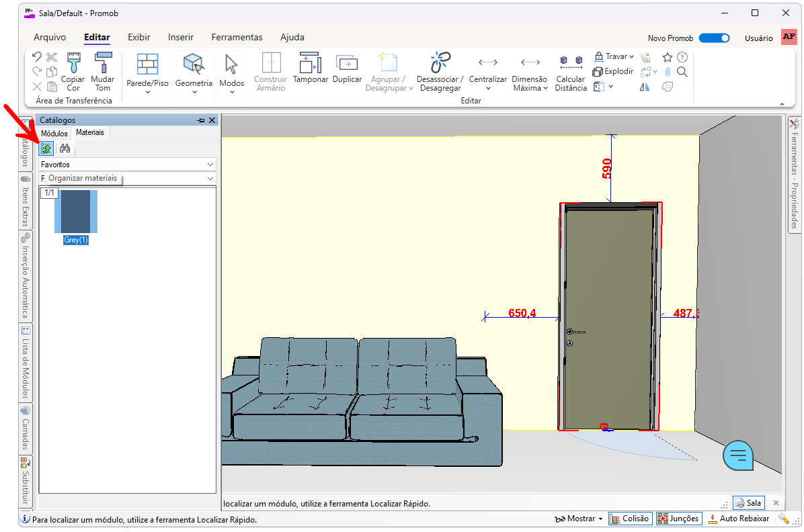Toggle the Colisão option in status bar

coord(630,519)
